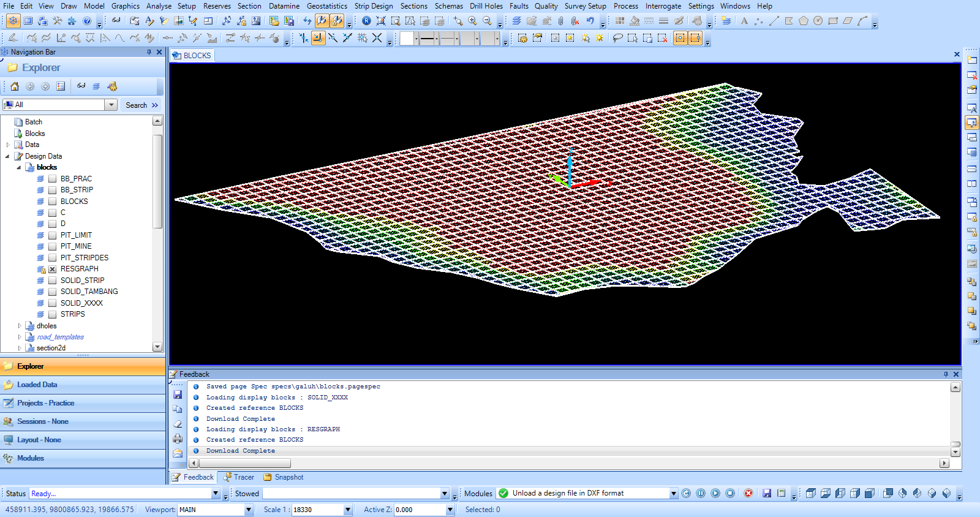This screenshot has height=517, width=980.
Task: Tick the SOLID_TAMBANG checkbox
Action: [53, 292]
